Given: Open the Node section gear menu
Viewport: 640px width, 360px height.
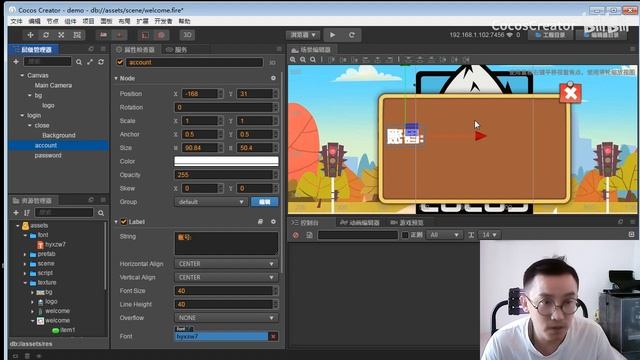Looking at the screenshot, I should (x=273, y=78).
